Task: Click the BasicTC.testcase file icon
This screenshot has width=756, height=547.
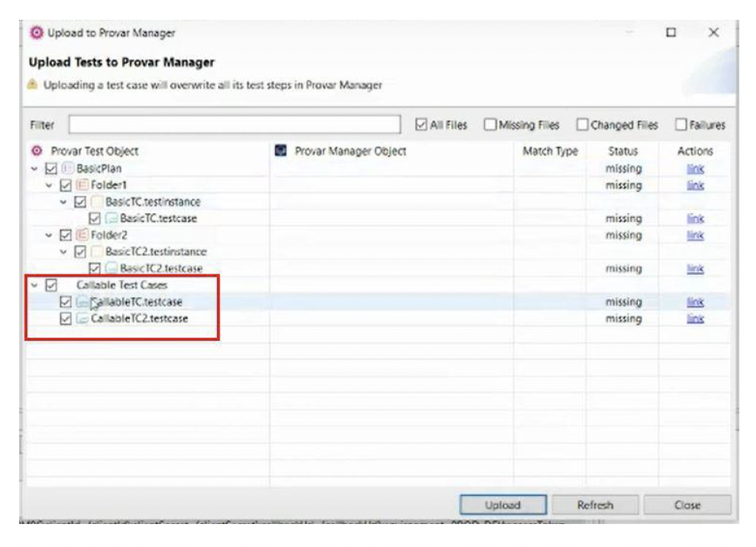Action: (112, 219)
